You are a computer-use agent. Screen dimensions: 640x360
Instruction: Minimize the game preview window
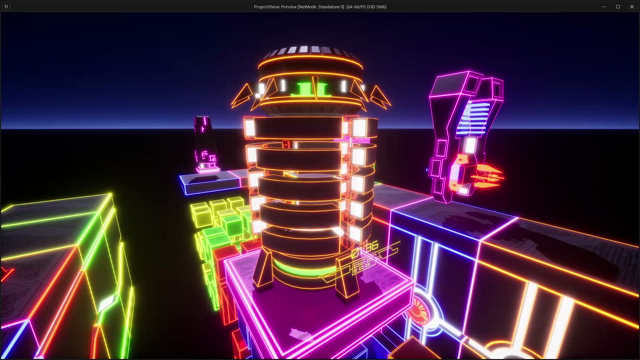pyautogui.click(x=604, y=7)
